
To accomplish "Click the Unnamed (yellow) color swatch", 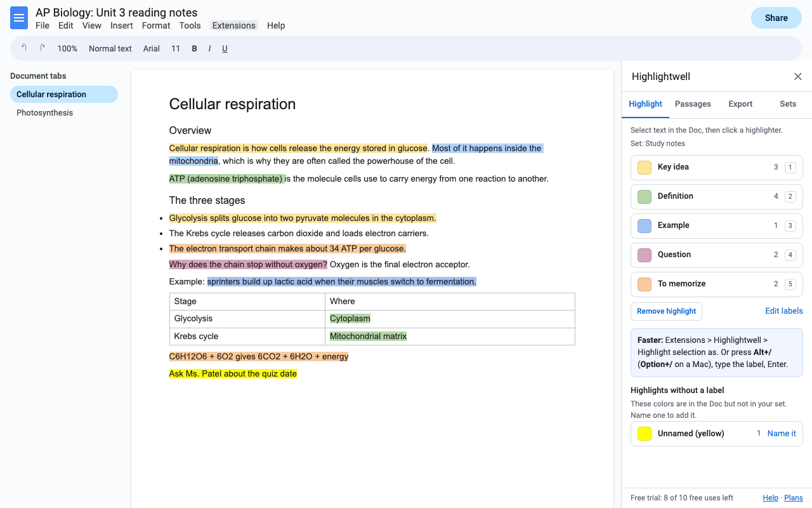I will (x=645, y=434).
